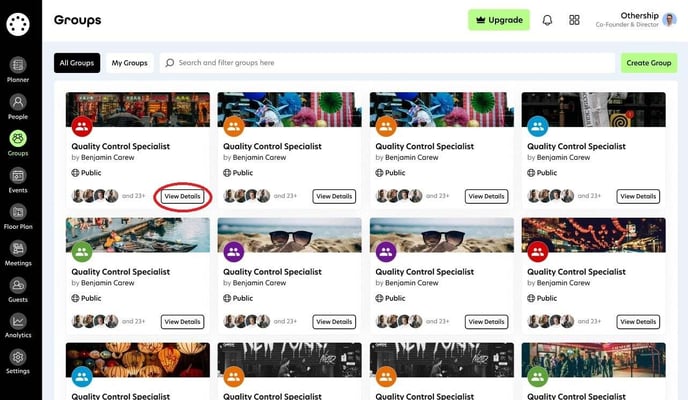Click Public label on the spiral-sign card
This screenshot has width=688, height=400.
coord(547,173)
